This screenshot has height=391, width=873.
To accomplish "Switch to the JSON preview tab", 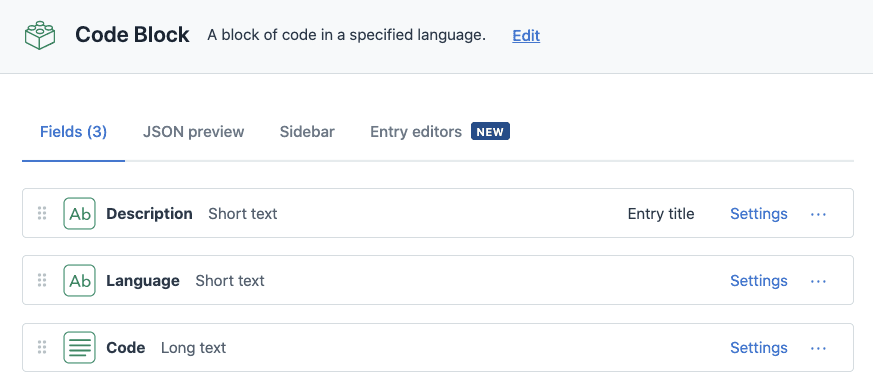I will point(193,132).
